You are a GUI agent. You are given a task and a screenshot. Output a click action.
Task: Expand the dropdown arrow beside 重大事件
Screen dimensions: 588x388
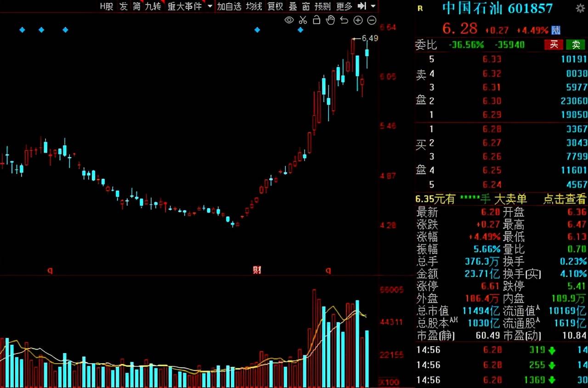pyautogui.click(x=210, y=6)
